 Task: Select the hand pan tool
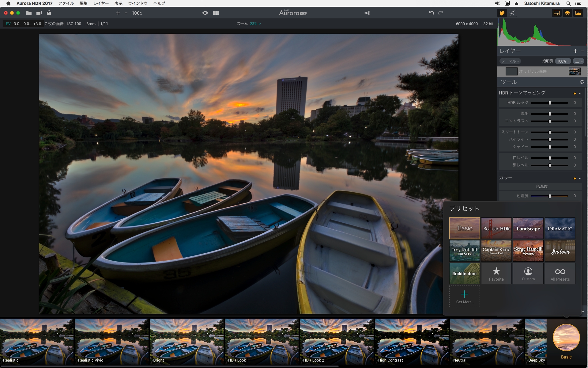(x=502, y=13)
